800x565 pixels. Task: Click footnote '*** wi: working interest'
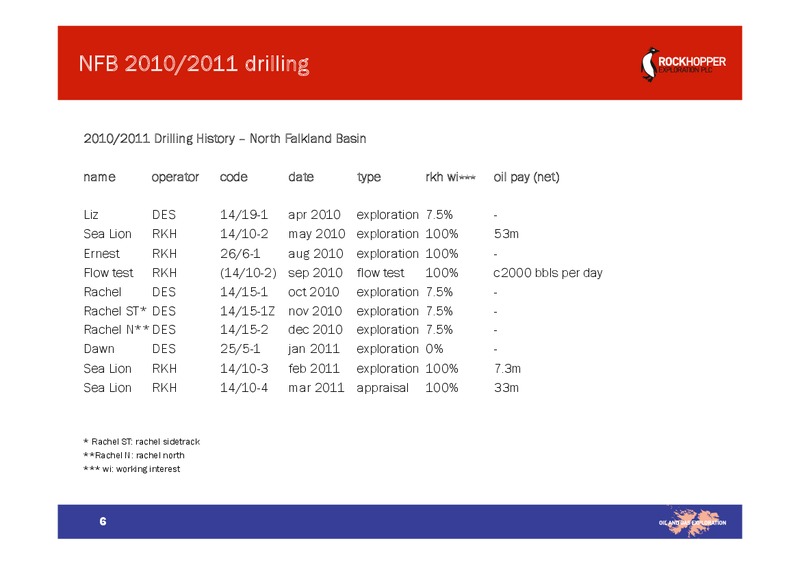(132, 469)
